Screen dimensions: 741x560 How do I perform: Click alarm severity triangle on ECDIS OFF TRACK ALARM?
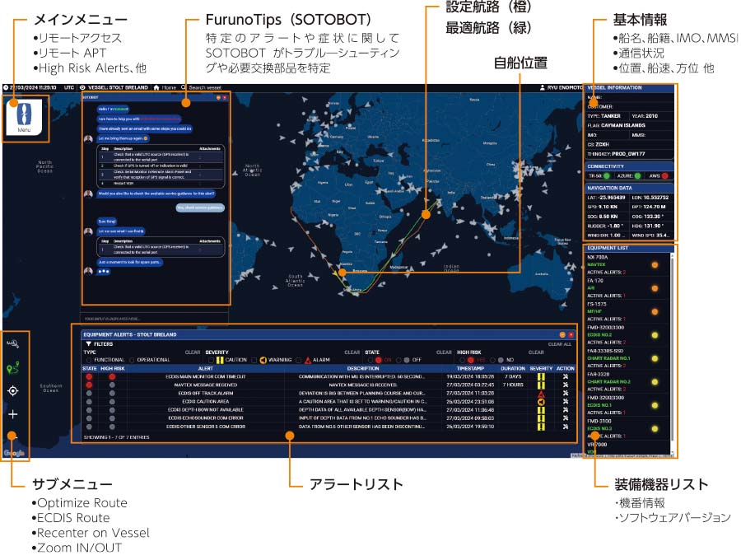coord(541,393)
